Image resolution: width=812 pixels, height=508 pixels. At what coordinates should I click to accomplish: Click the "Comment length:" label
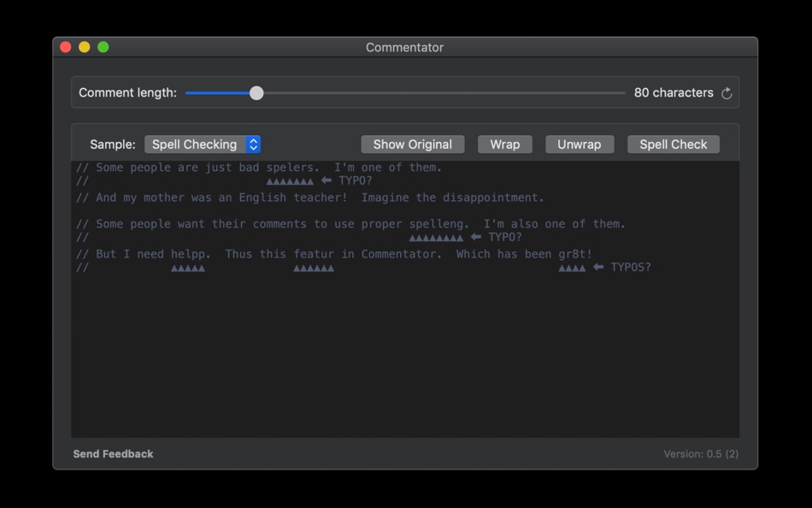127,92
